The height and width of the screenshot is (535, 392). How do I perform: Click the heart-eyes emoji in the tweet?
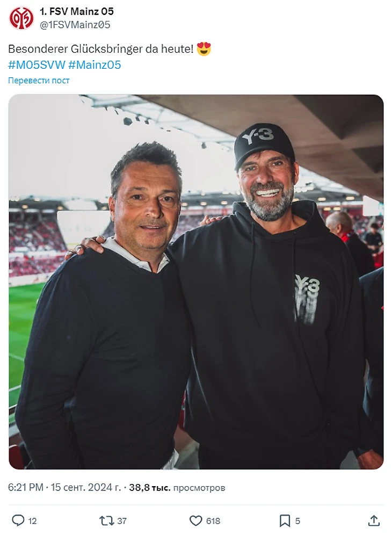204,49
